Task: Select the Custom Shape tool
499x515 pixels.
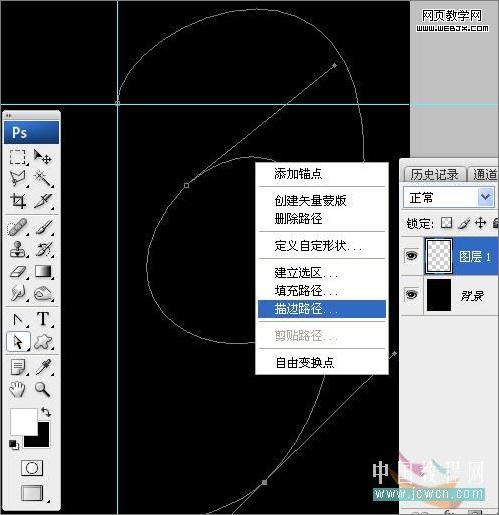Action: click(x=43, y=342)
